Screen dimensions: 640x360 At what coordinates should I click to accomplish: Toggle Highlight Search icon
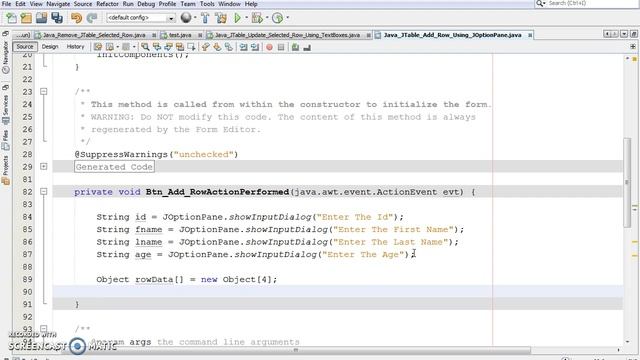point(179,47)
